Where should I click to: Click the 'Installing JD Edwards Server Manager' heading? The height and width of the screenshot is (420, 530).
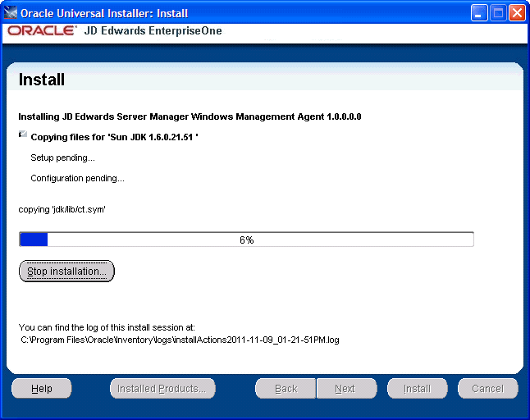coord(190,117)
